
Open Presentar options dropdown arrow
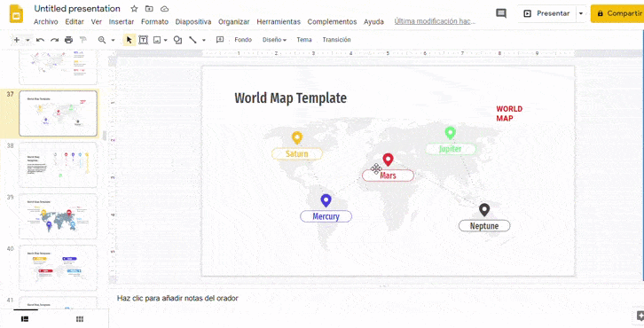(581, 13)
